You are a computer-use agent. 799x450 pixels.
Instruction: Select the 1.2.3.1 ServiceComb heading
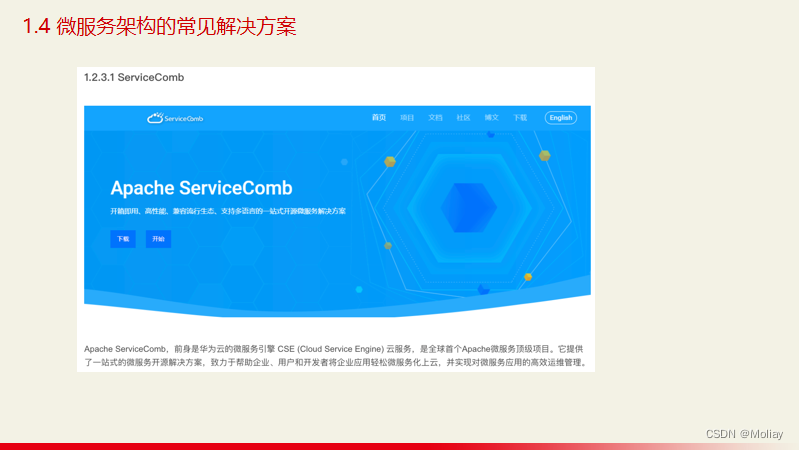coord(134,77)
